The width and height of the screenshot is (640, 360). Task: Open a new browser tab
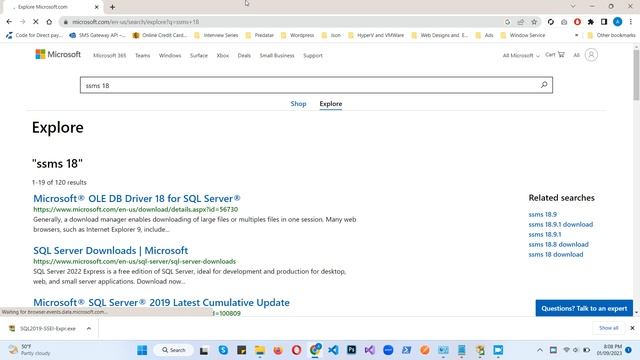[112, 7]
